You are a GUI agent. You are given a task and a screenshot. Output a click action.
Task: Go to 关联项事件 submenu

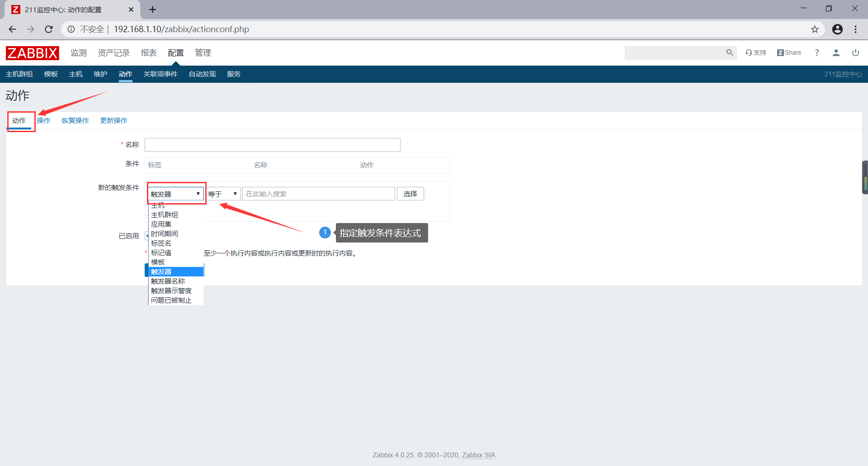point(160,74)
